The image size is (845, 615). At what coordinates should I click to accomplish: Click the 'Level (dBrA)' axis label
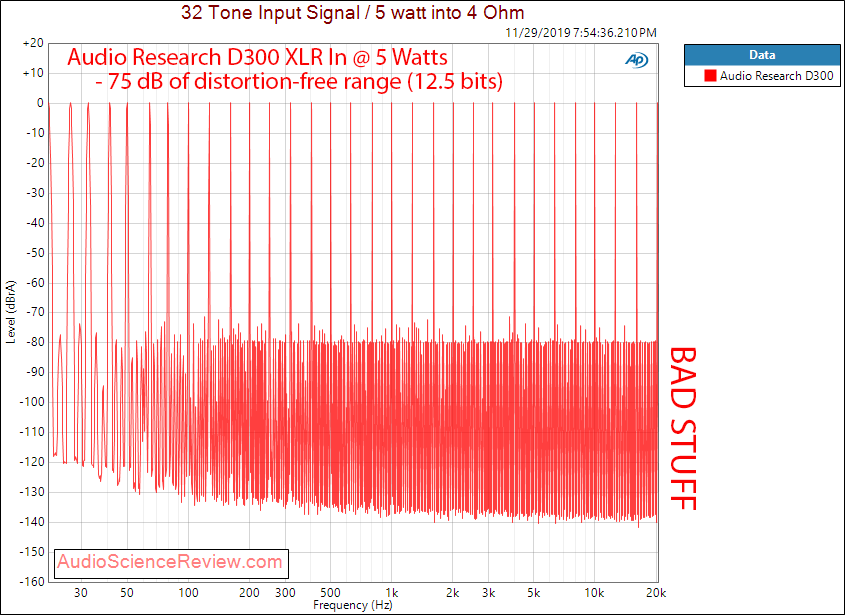pos(11,312)
